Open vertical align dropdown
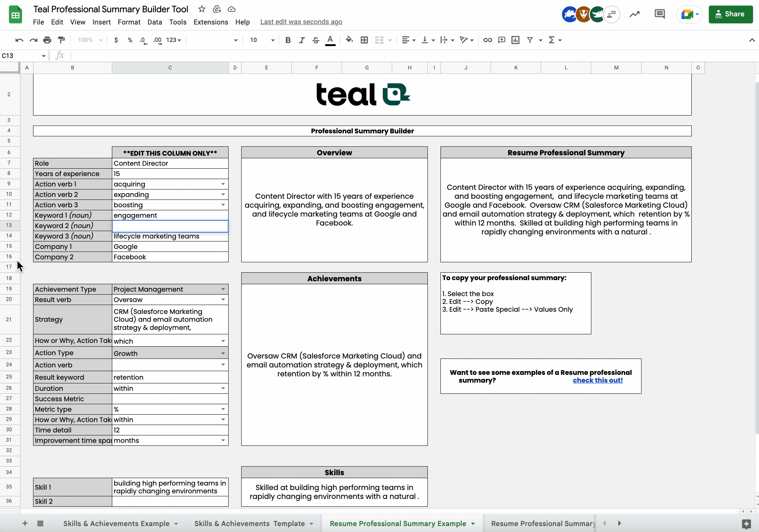 (x=428, y=40)
